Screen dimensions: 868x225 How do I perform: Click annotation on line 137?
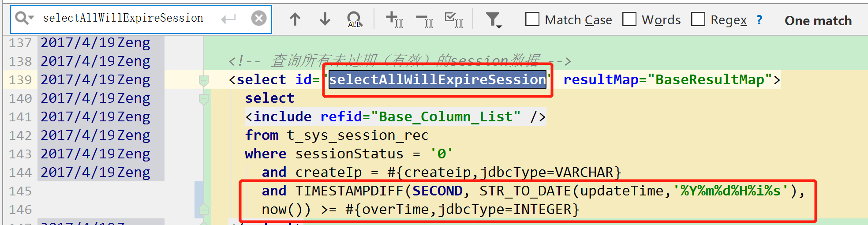pyautogui.click(x=95, y=43)
